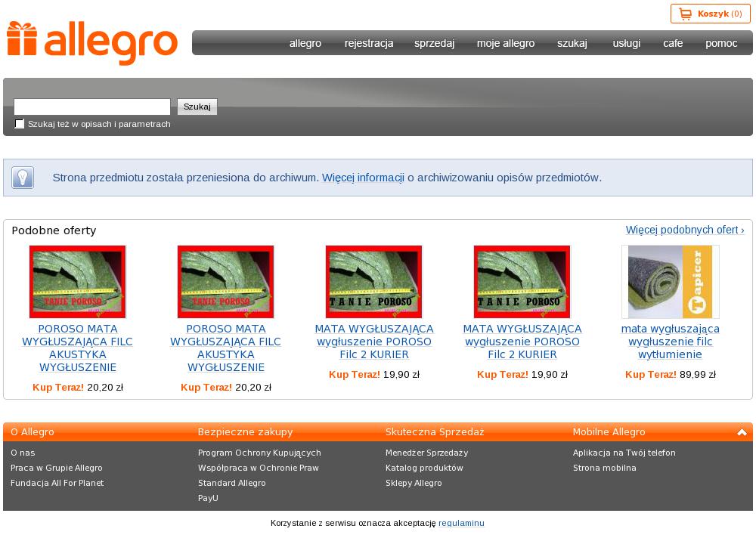This screenshot has width=756, height=538.
Task: Open 'moje allegro' in the navigation
Action: 506,43
